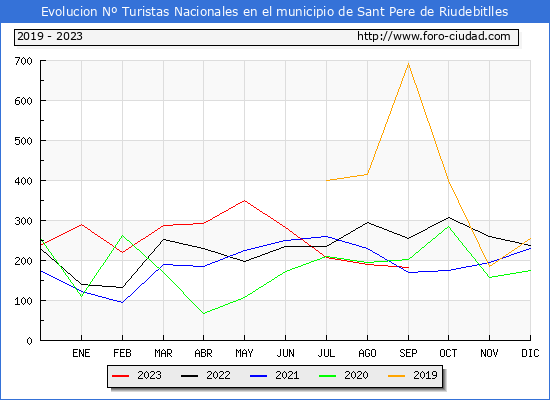Select the 2019 legend label
The image size is (550, 400).
click(425, 375)
